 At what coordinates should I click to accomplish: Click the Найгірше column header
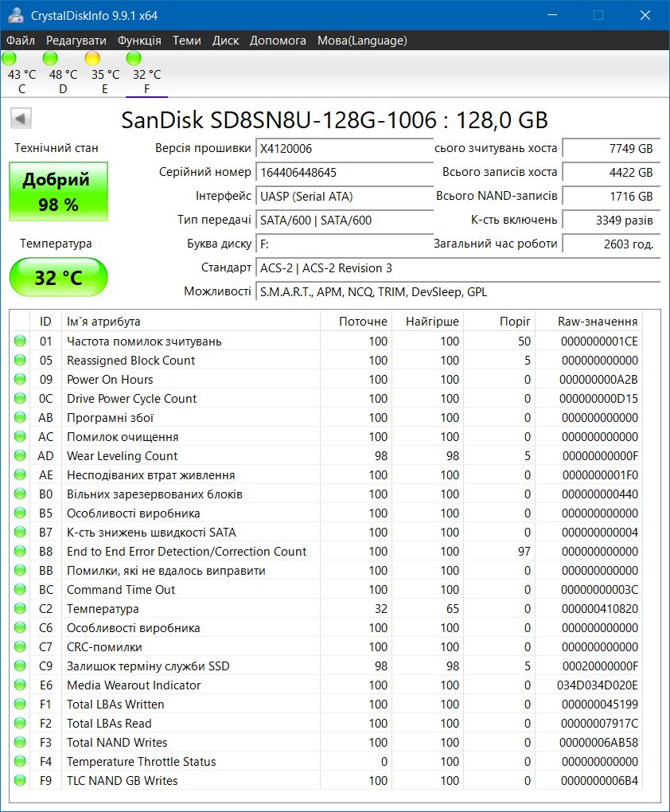427,321
